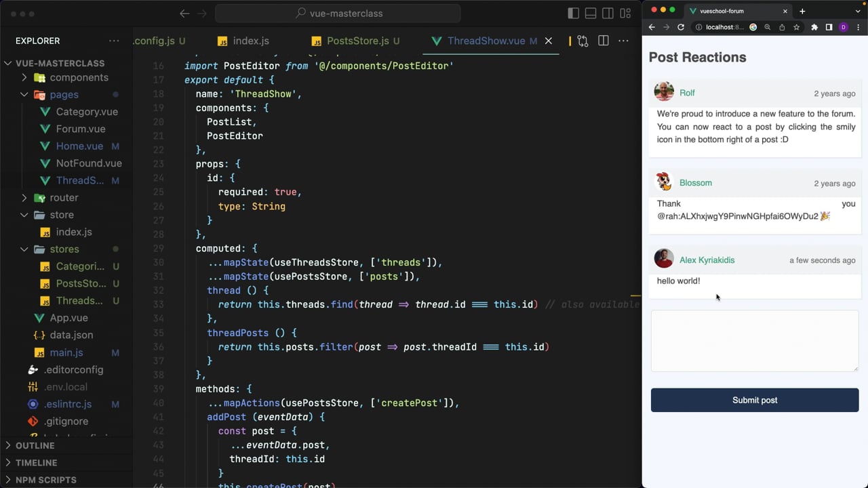Viewport: 868px width, 488px height.
Task: Open Chrome three-dot menu
Action: coord(858,27)
